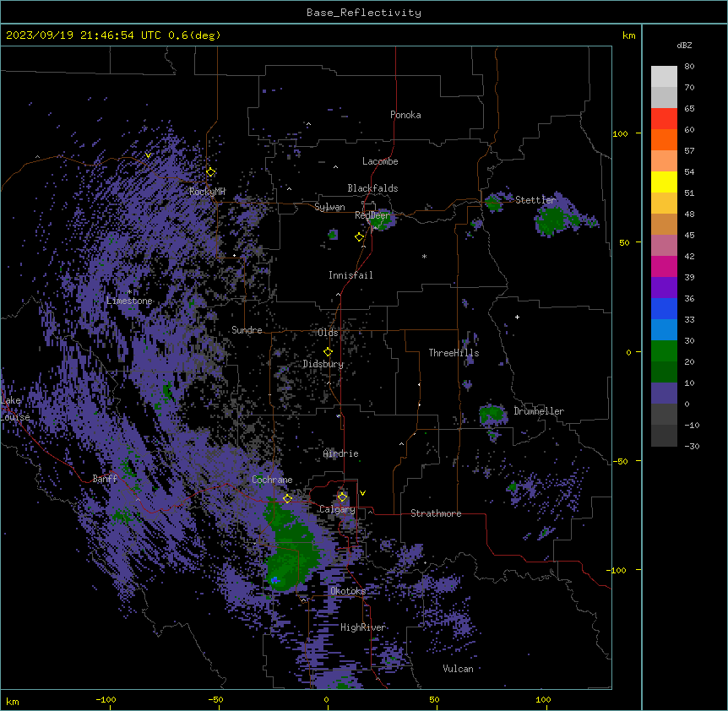Click the Drumheller label

[539, 411]
